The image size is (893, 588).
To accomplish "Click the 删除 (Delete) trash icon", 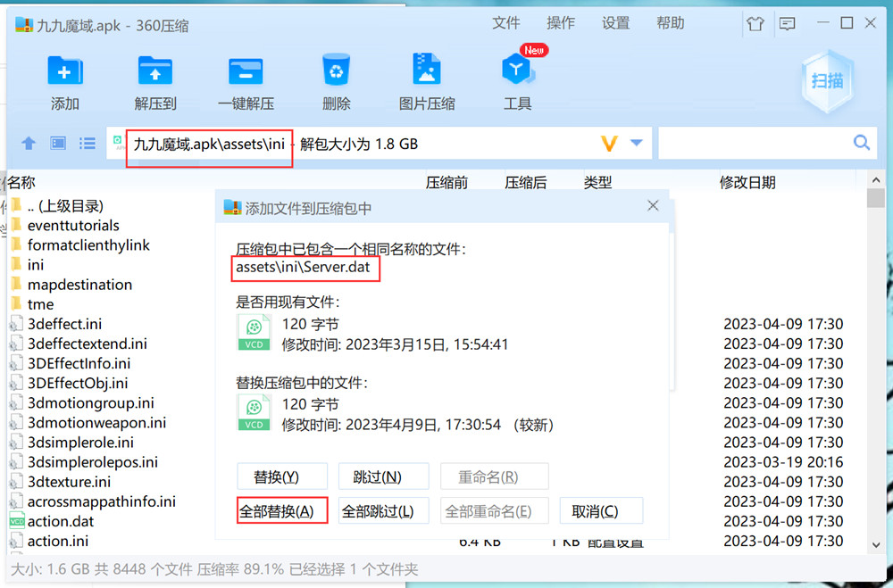I will pyautogui.click(x=336, y=72).
